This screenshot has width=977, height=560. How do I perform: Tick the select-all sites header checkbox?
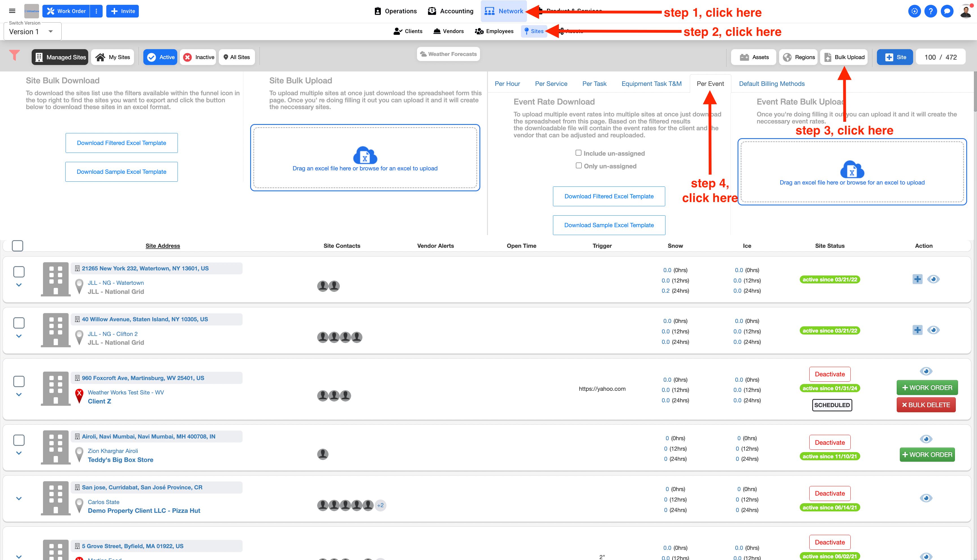(18, 246)
